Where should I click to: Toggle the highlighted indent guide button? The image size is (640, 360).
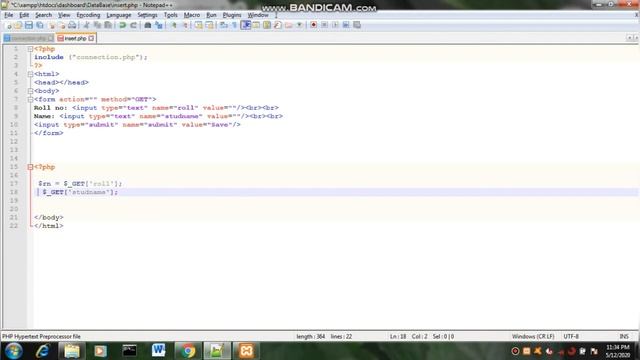245,25
